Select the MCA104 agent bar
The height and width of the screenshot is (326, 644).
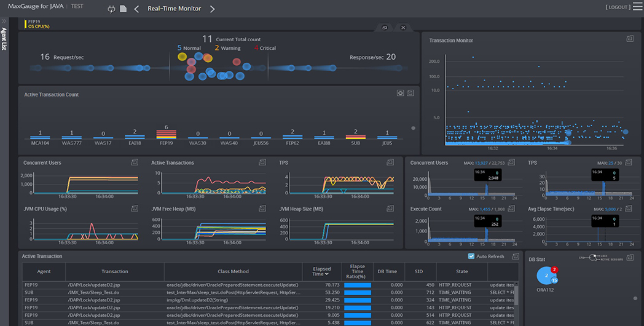(x=41, y=137)
